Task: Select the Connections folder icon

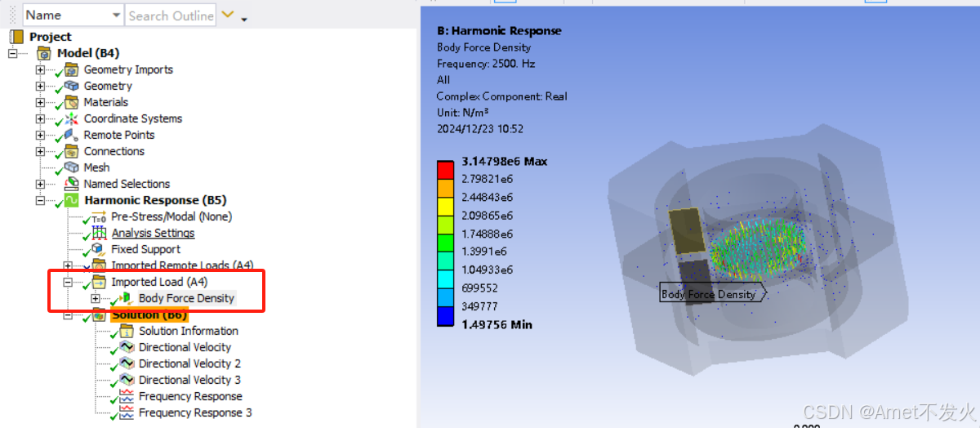Action: (71, 151)
